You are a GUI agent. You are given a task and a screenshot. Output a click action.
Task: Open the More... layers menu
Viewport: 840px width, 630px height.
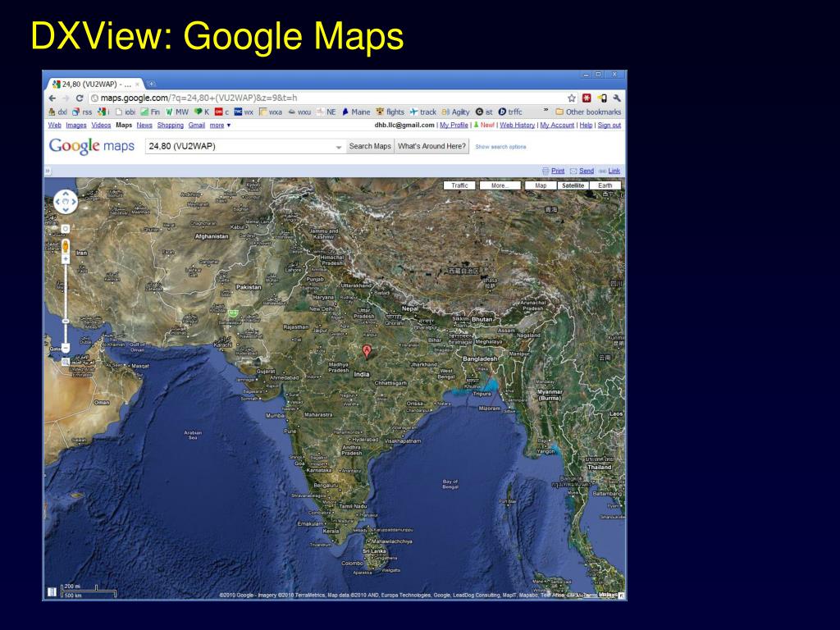point(500,185)
